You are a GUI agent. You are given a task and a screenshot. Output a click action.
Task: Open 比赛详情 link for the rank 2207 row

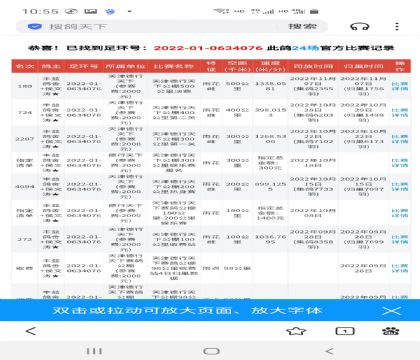[x=400, y=139]
